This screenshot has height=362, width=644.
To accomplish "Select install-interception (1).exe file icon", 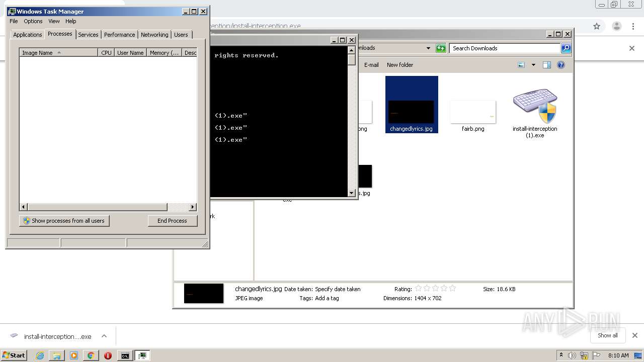I will (x=535, y=113).
